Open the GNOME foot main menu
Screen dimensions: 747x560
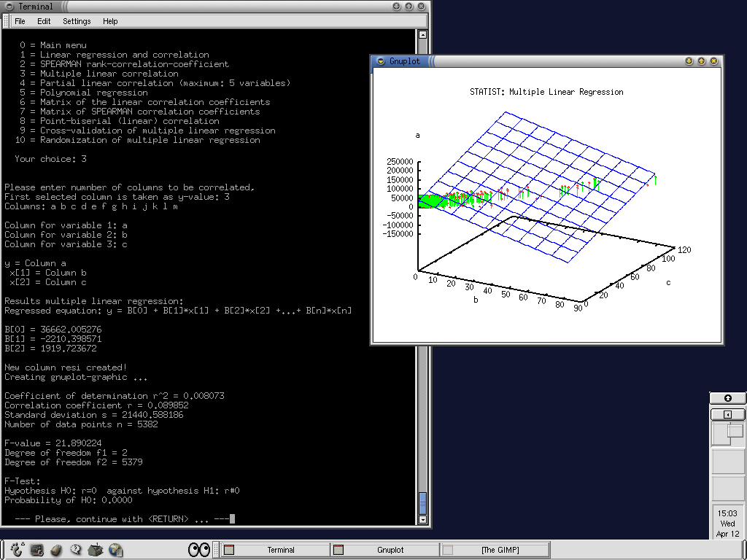pos(17,550)
